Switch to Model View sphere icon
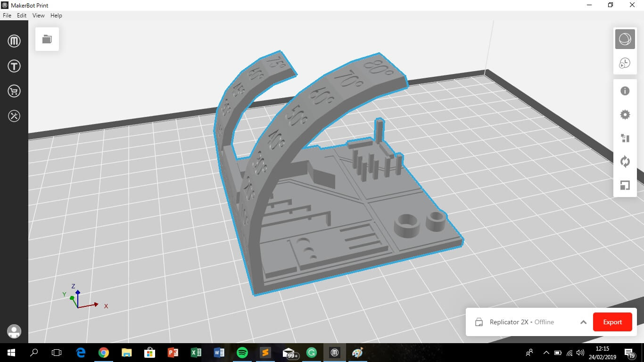The width and height of the screenshot is (644, 362). coord(625,39)
